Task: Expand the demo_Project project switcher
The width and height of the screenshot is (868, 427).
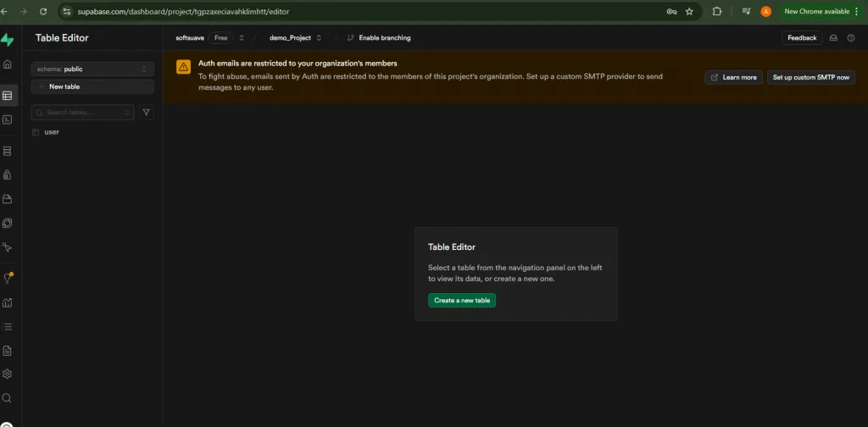Action: [319, 38]
